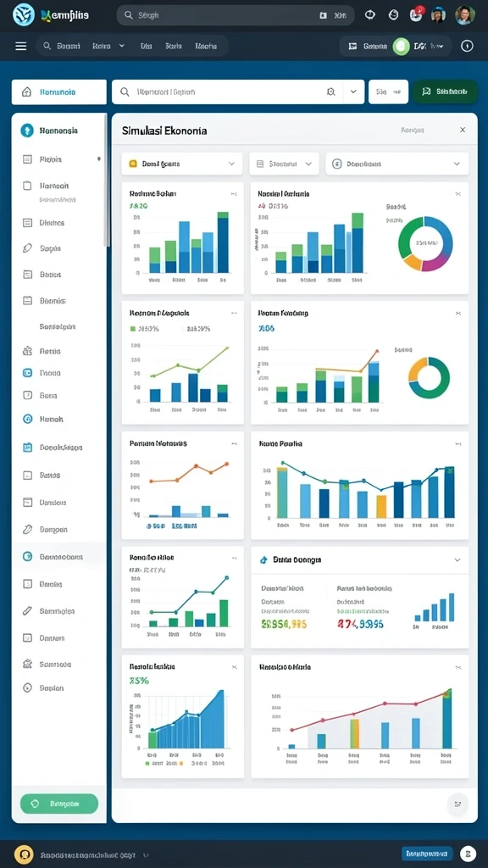
Task: Expand the dropdown with the yellow icon
Action: click(182, 164)
